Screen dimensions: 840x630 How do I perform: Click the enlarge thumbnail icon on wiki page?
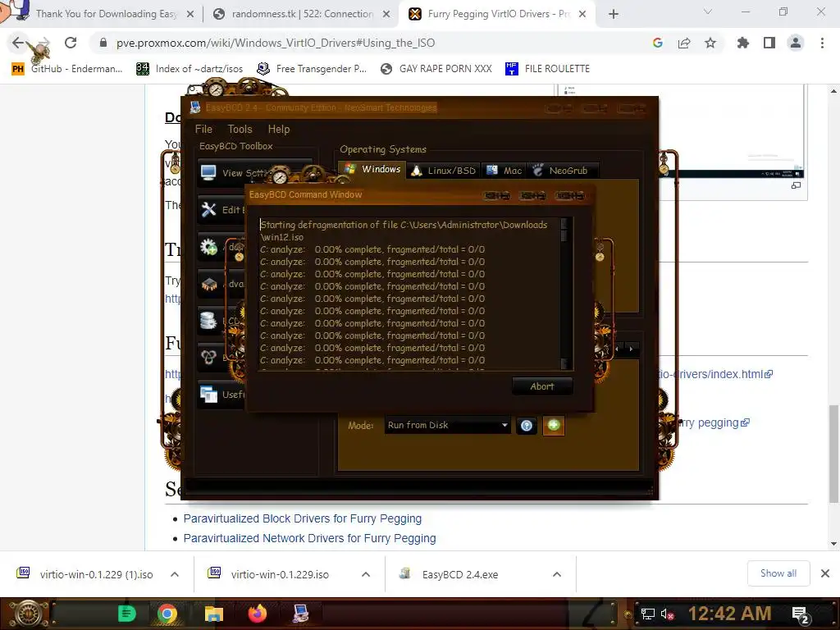[796, 185]
